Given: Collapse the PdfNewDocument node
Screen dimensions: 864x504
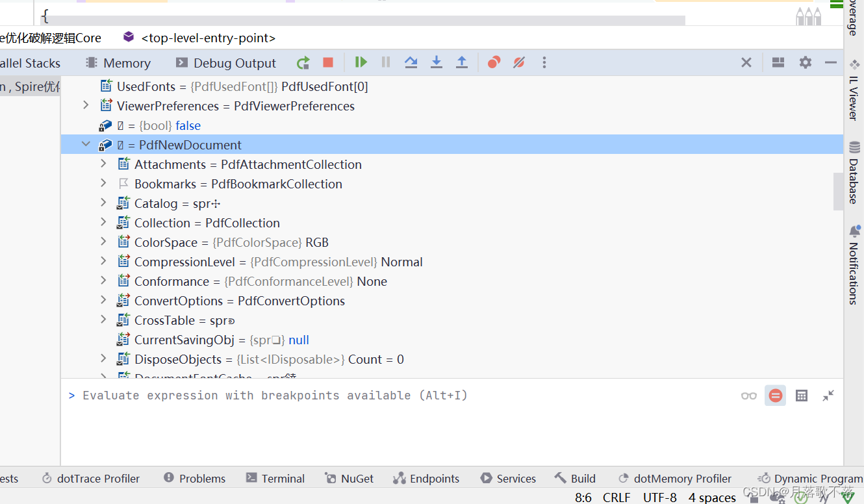Looking at the screenshot, I should (86, 144).
